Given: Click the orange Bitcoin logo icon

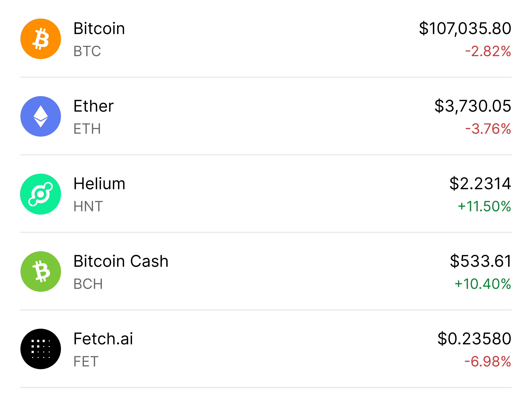Looking at the screenshot, I should coord(41,39).
